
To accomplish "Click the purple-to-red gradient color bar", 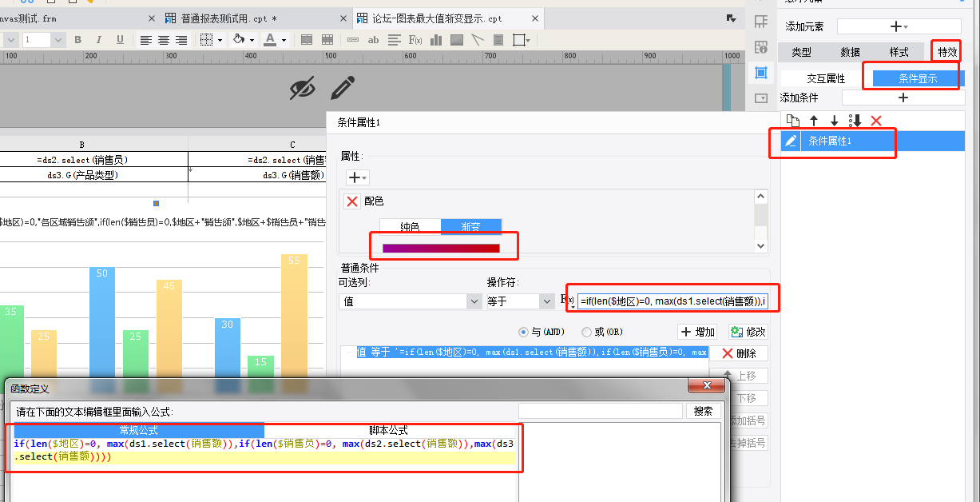I will click(441, 248).
